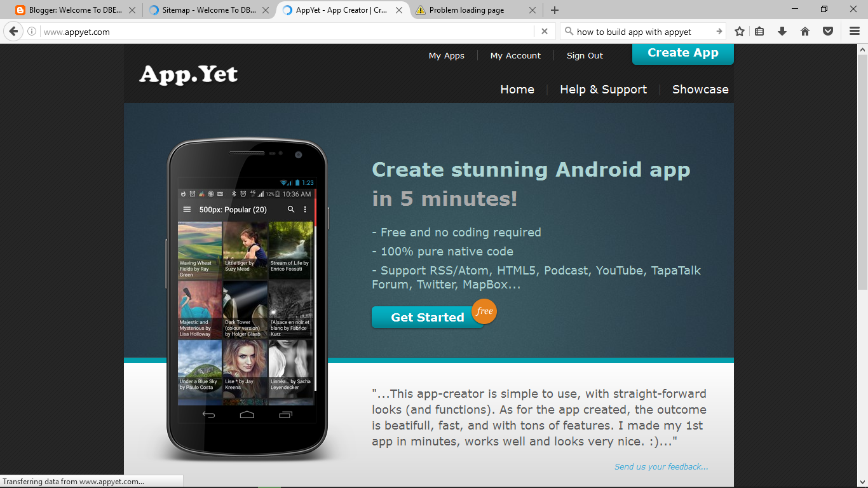Screen dimensions: 868x488
Task: Click the orange free badge
Action: (x=484, y=311)
